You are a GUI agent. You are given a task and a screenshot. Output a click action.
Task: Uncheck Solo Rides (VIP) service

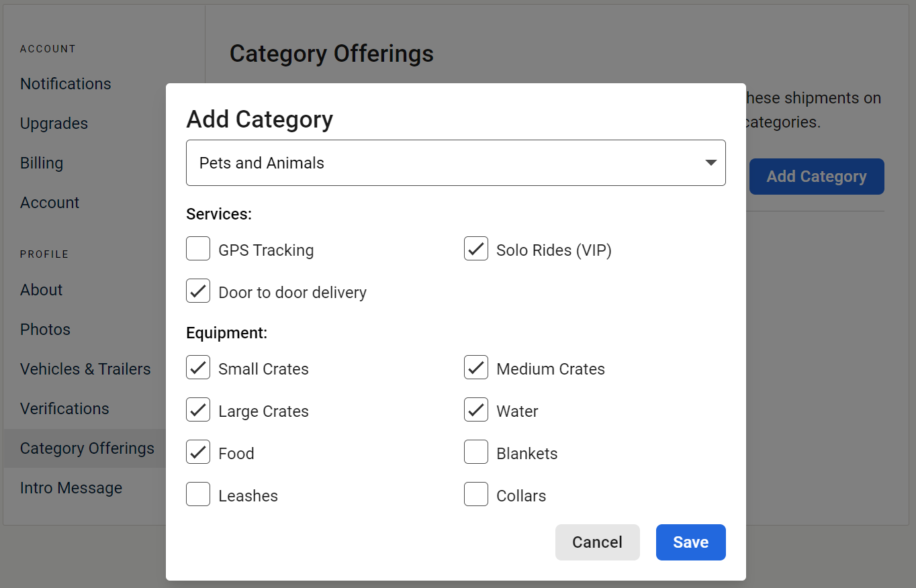[476, 248]
